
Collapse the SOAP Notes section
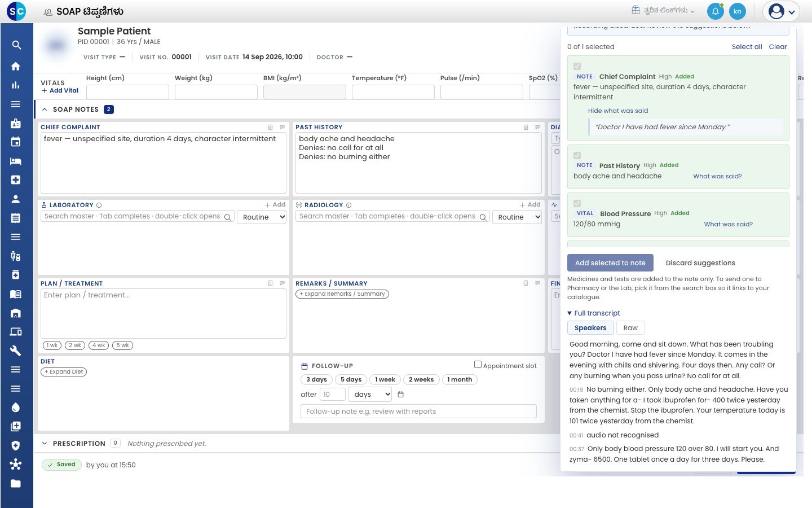point(45,110)
